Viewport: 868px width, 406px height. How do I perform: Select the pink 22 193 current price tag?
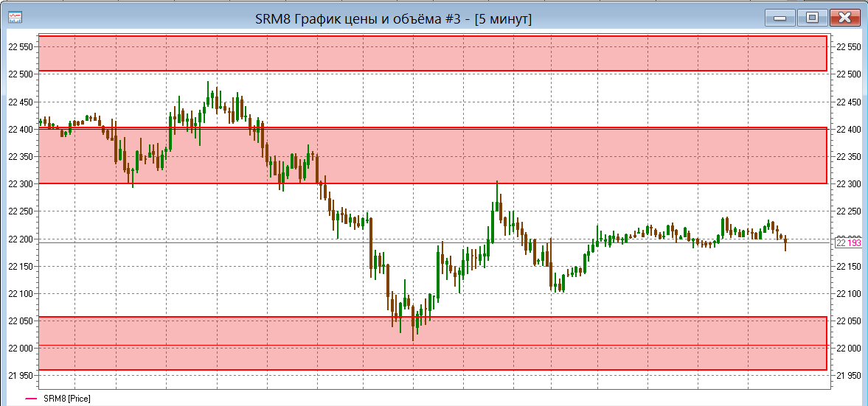click(x=847, y=243)
